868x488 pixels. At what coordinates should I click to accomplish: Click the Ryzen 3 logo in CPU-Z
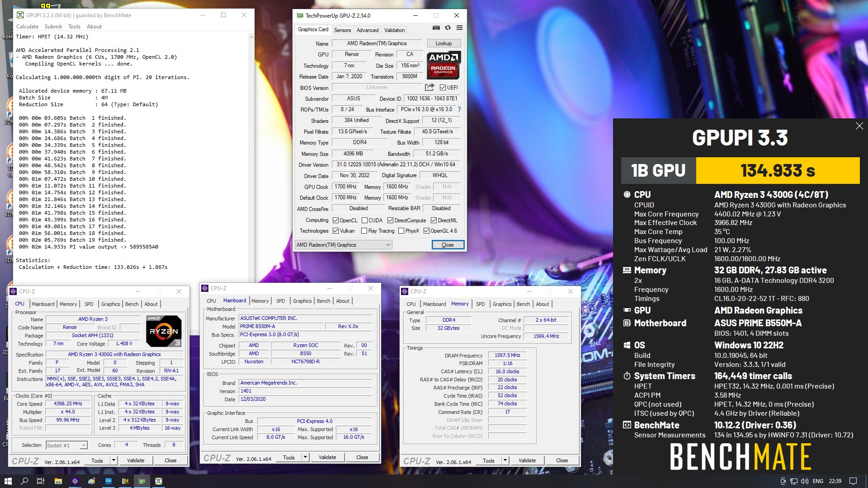tap(164, 331)
